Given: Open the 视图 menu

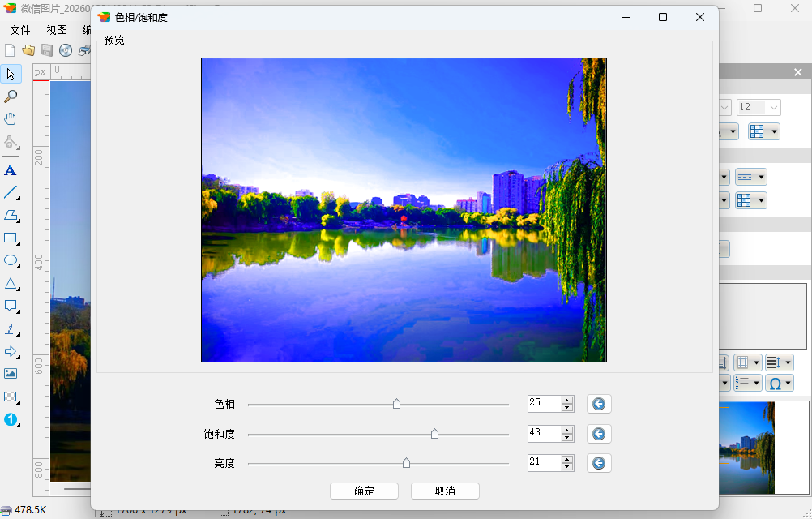Looking at the screenshot, I should 57,30.
